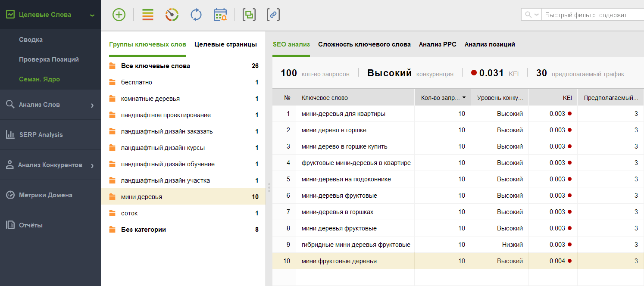Switch to Группы ключевых слов tab

pyautogui.click(x=147, y=44)
